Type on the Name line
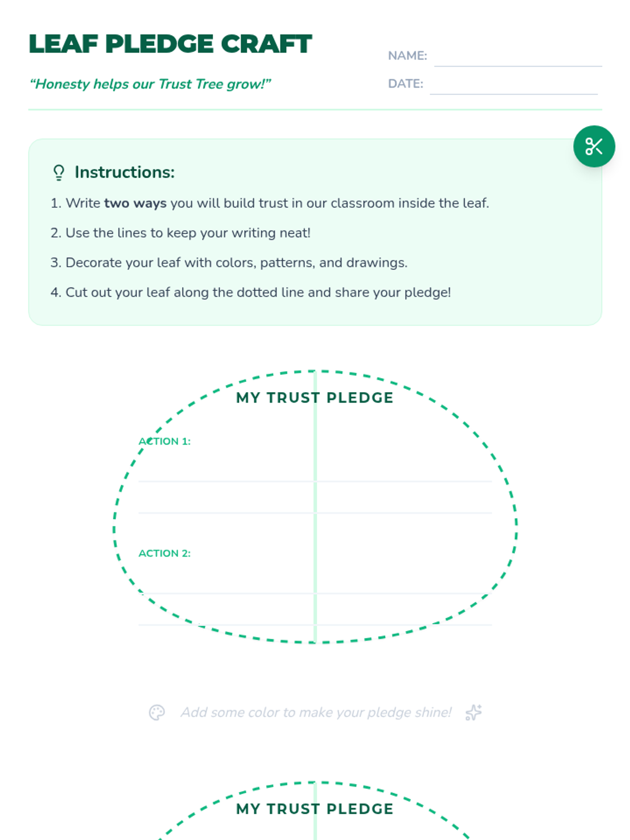This screenshot has width=630, height=840. tap(518, 57)
